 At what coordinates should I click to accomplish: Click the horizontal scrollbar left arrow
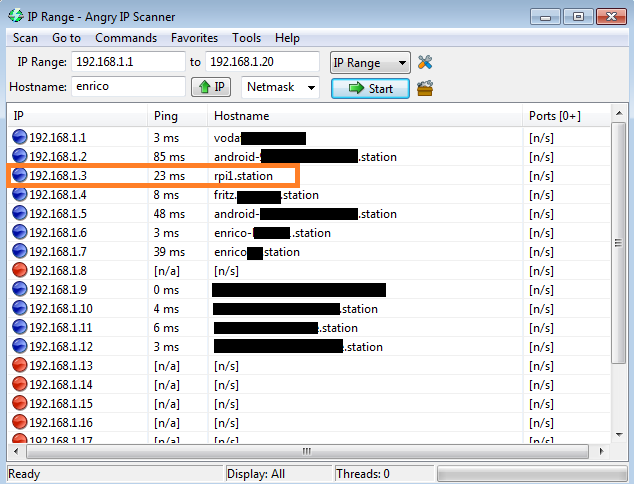click(16, 451)
